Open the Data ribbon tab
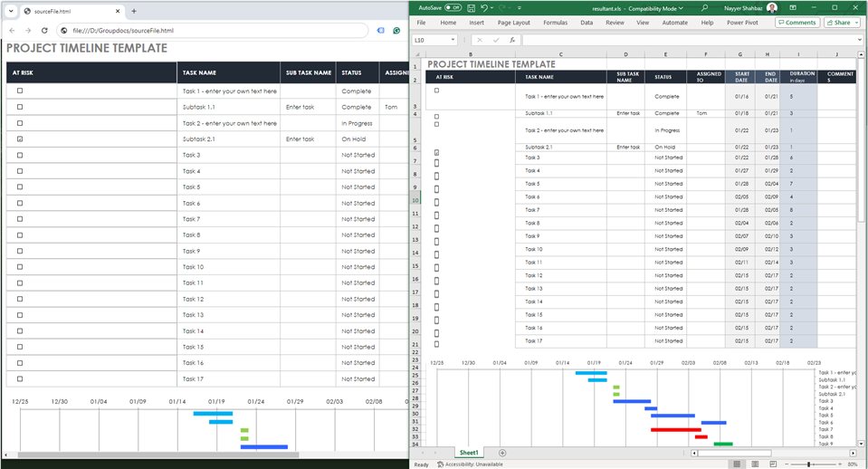This screenshot has width=868, height=469. tap(587, 23)
